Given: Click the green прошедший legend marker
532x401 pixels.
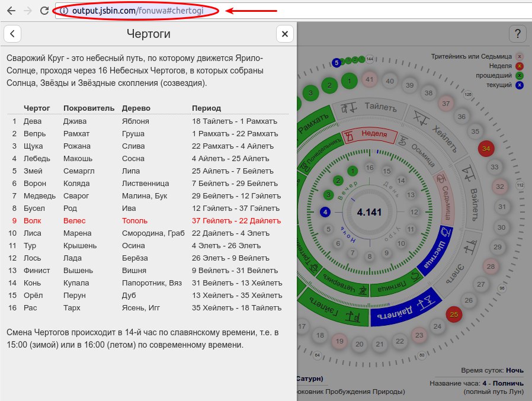Looking at the screenshot, I should [520, 75].
